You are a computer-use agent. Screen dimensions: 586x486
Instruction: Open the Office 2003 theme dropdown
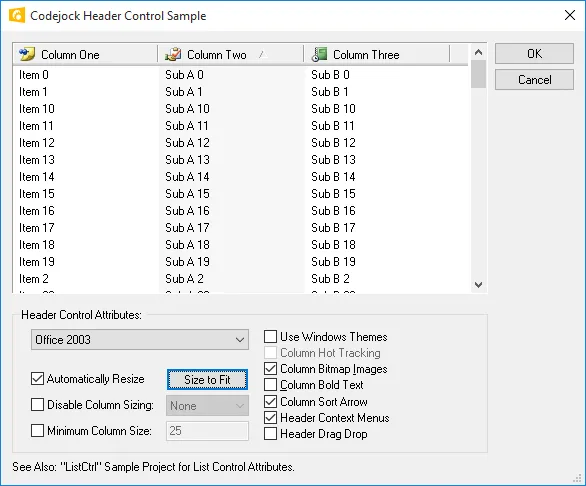140,339
